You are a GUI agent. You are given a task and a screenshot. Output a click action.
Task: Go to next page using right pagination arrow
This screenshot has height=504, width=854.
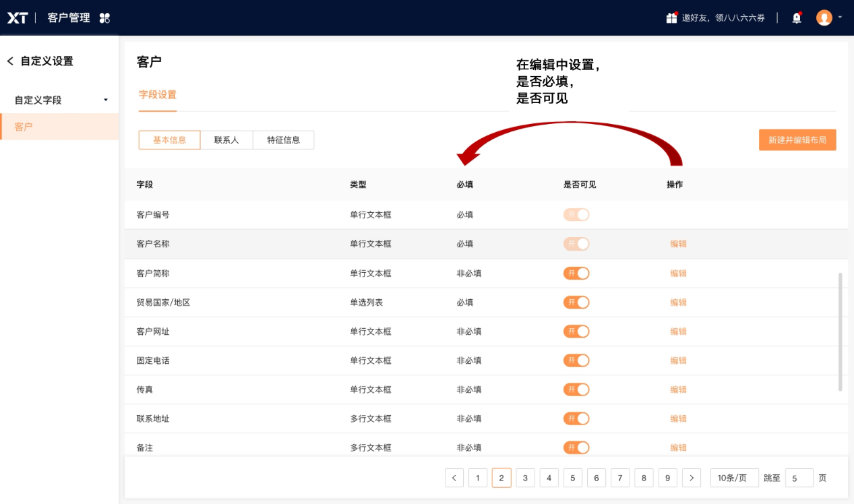click(692, 478)
